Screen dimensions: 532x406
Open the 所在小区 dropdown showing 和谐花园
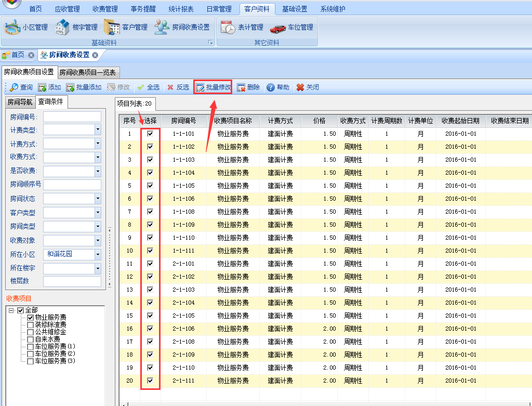pos(98,254)
